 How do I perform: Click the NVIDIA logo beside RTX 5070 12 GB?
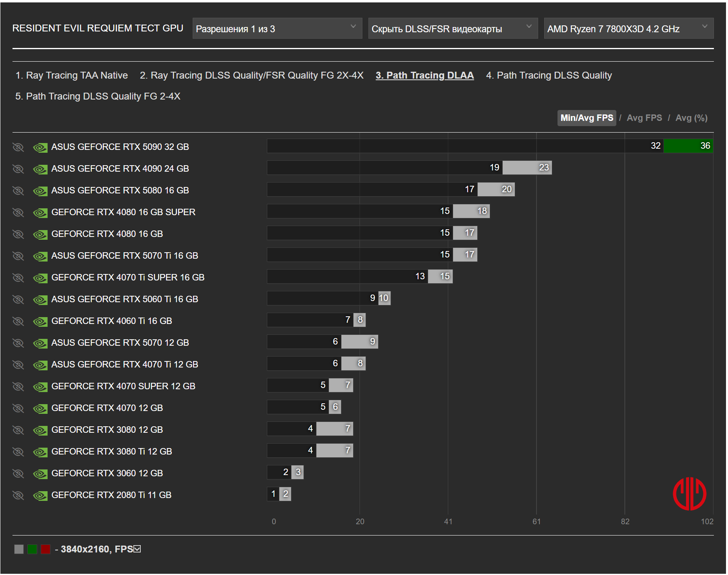[40, 343]
